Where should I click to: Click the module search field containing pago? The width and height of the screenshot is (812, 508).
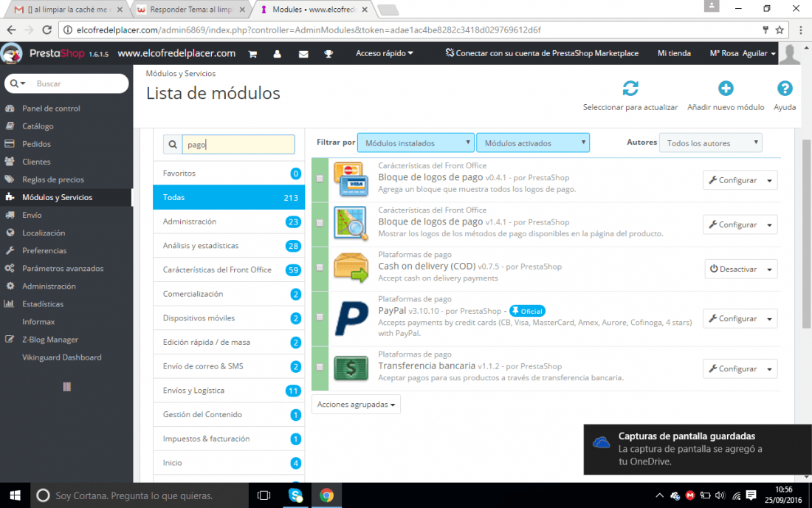(238, 145)
